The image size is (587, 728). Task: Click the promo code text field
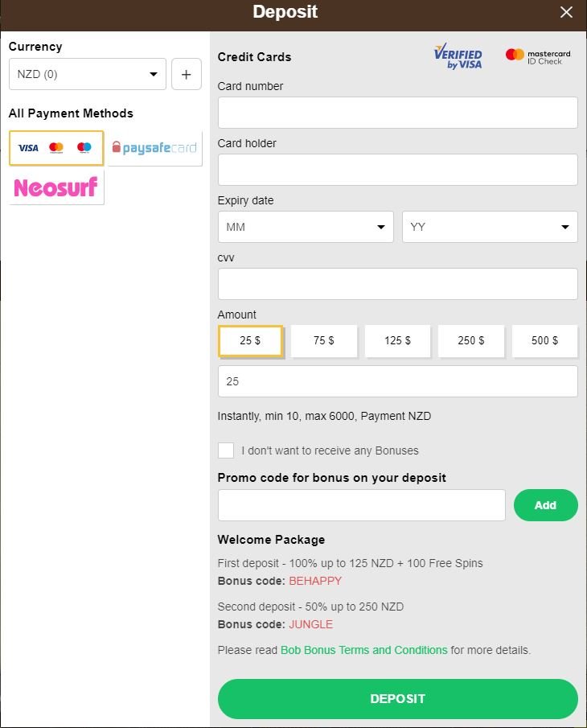click(362, 505)
